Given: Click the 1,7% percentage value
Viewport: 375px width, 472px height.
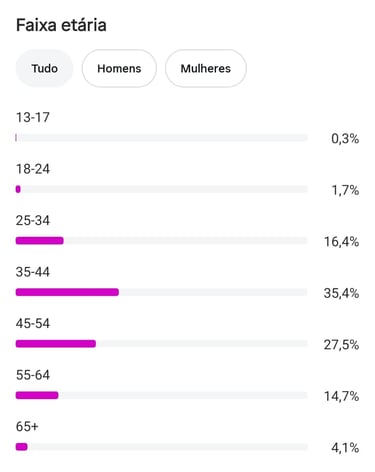Looking at the screenshot, I should pos(345,190).
